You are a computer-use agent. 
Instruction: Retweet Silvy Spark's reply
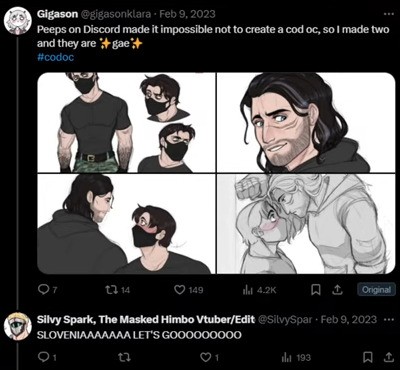[124, 358]
